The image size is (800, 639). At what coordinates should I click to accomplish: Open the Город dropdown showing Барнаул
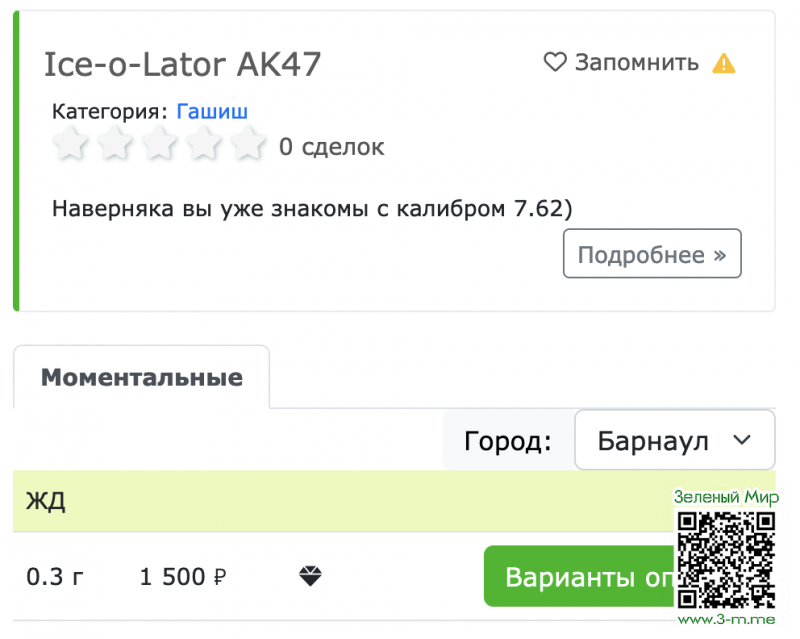(x=674, y=440)
